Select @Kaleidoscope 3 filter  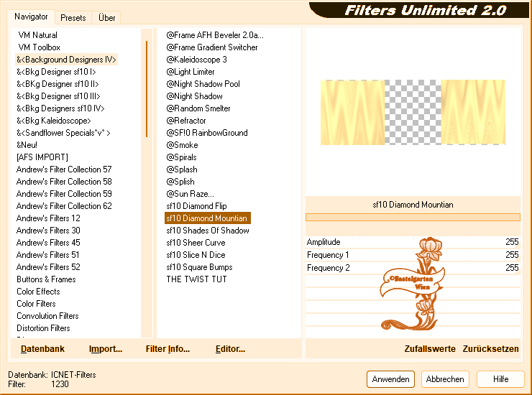(x=196, y=60)
